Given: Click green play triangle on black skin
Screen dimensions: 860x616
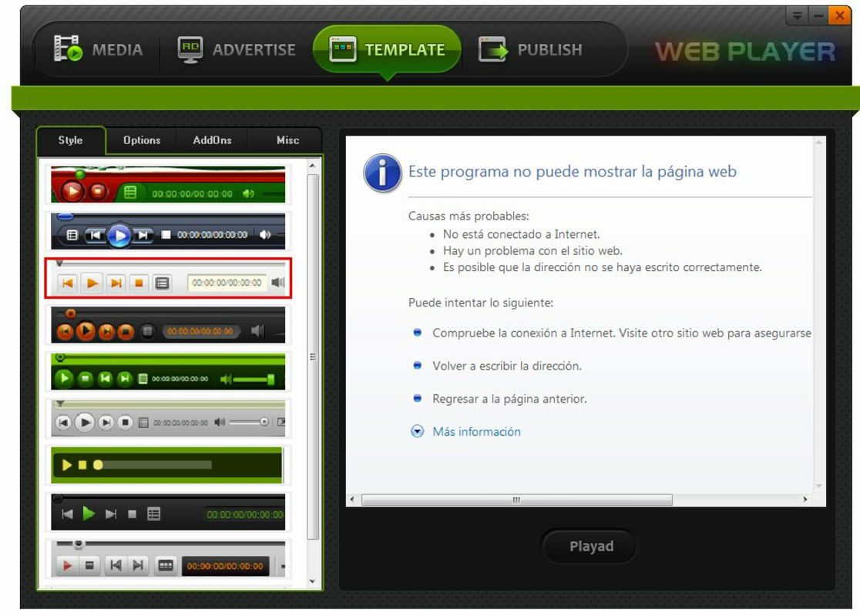Looking at the screenshot, I should [89, 514].
